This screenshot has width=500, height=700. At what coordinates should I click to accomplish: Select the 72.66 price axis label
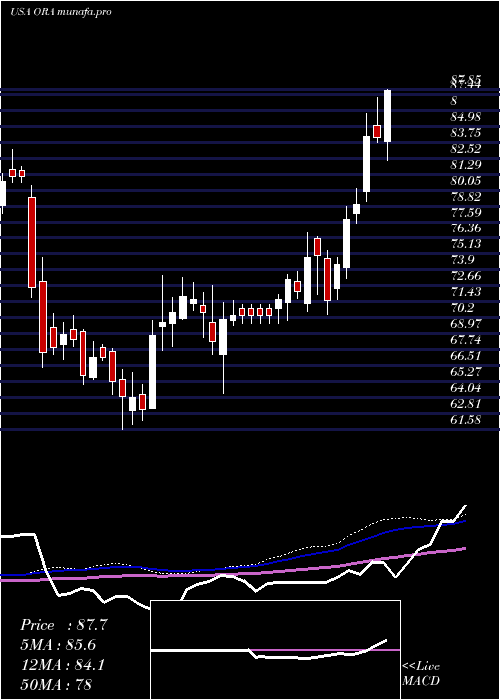466,276
